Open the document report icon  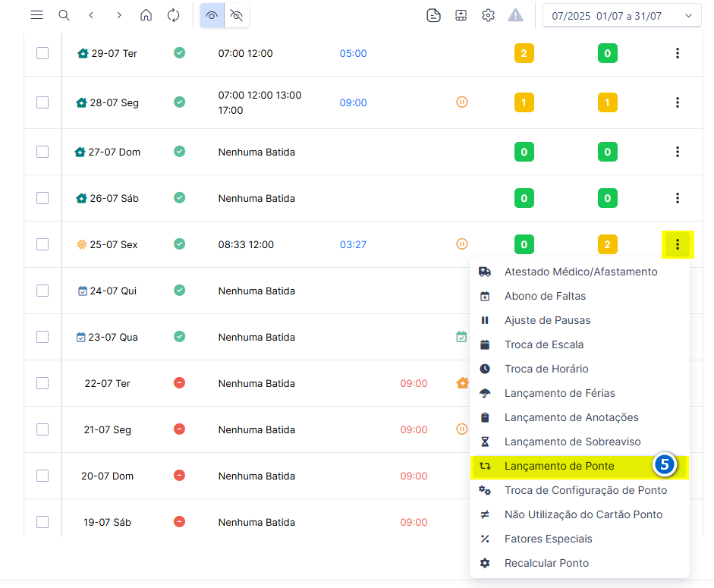point(433,15)
